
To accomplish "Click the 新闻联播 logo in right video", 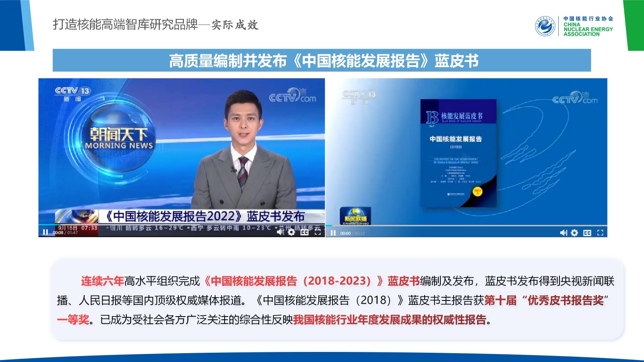I will [355, 216].
